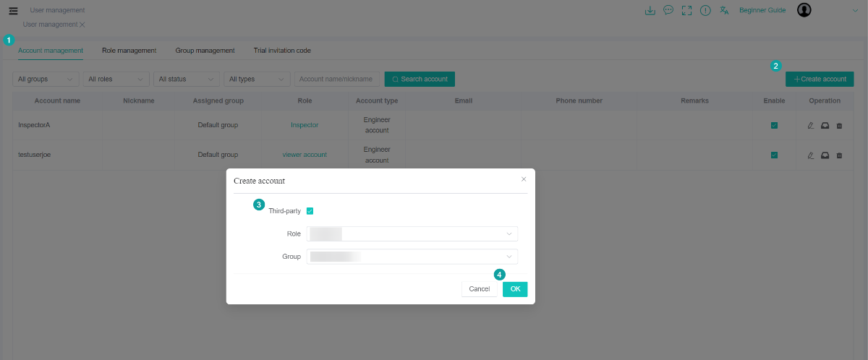This screenshot has height=360, width=868.
Task: Open the All groups filter dropdown
Action: (46, 79)
